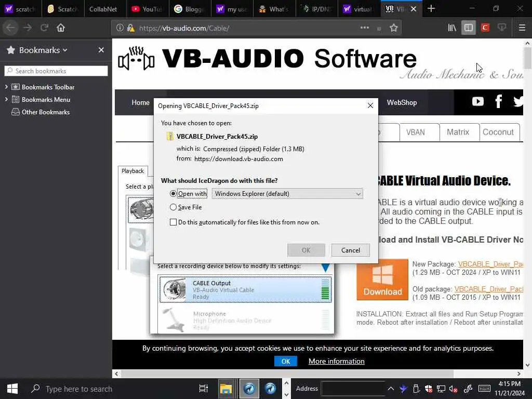Select Other Bookmarks tree item
Viewport: 532px width, 399px height.
[41, 112]
